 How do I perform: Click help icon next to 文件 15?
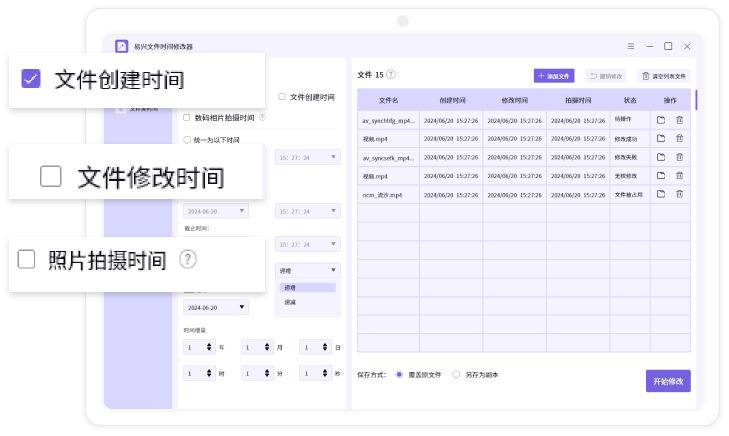click(391, 74)
